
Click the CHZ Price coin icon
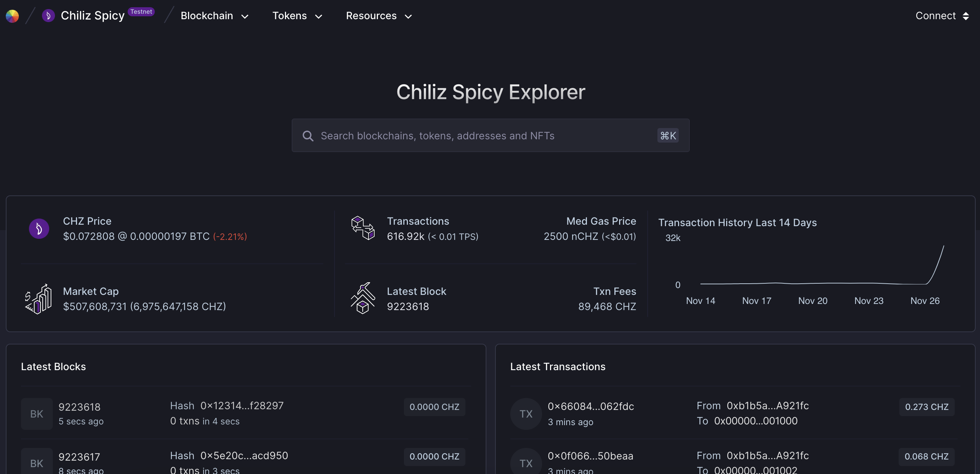tap(39, 229)
